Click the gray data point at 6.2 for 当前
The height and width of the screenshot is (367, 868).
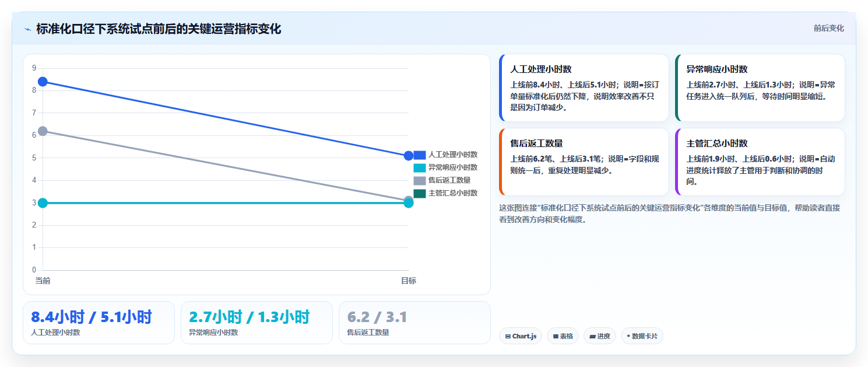tap(43, 131)
